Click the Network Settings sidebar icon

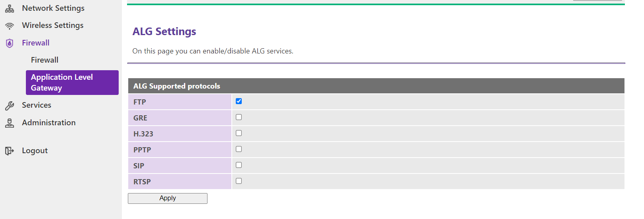coord(10,8)
